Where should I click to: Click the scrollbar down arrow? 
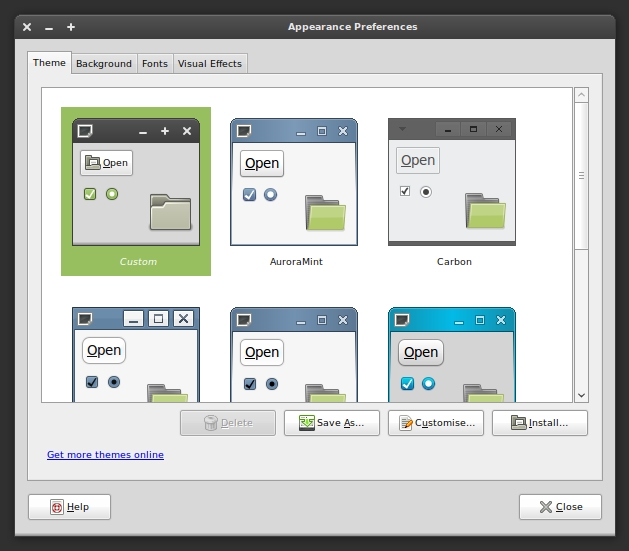coord(581,394)
